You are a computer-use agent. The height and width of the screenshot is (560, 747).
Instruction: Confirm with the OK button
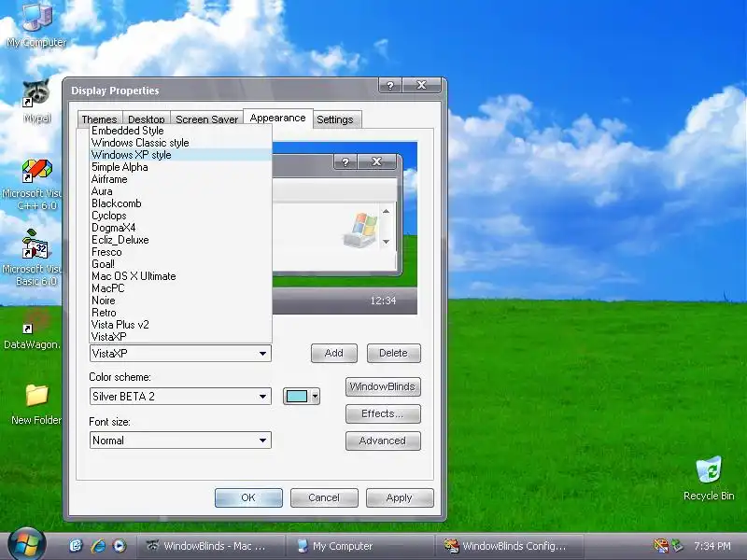click(x=248, y=497)
